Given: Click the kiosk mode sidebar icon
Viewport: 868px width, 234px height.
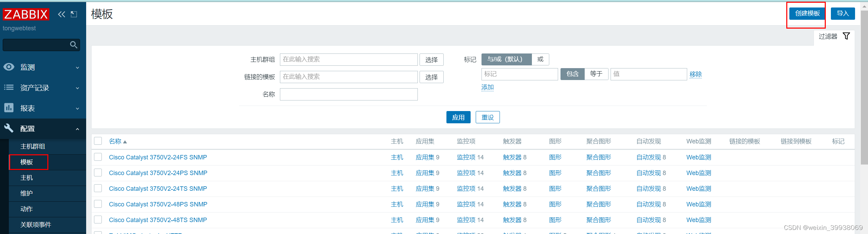Looking at the screenshot, I should click(74, 14).
